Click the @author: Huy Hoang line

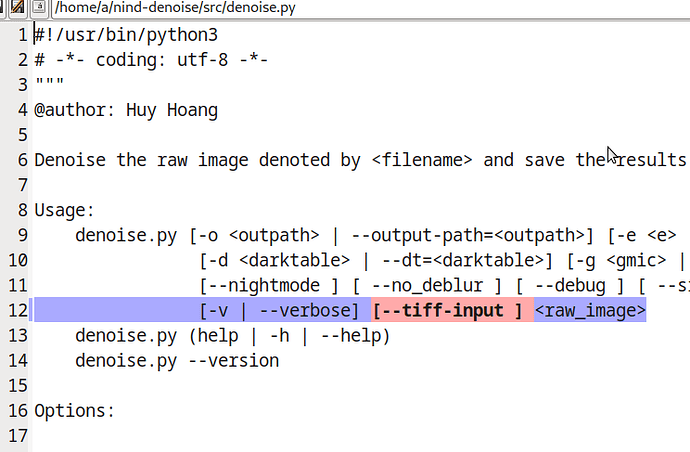tap(125, 109)
